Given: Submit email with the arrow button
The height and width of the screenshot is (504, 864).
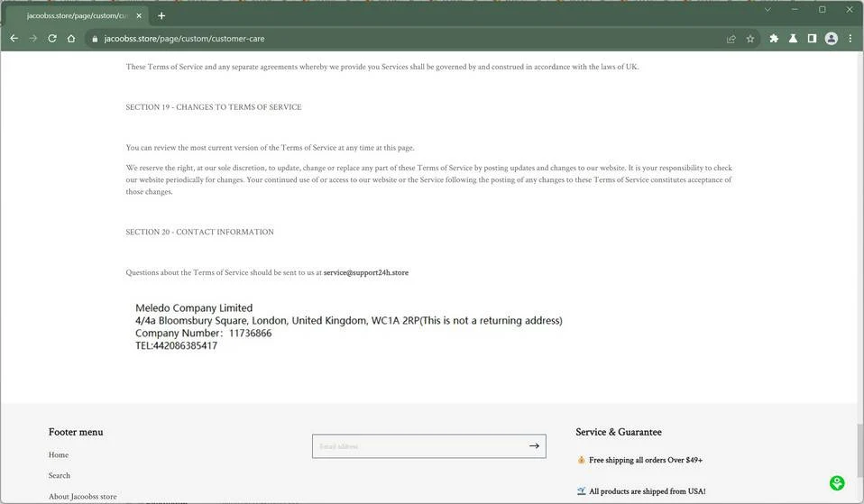Looking at the screenshot, I should [534, 446].
